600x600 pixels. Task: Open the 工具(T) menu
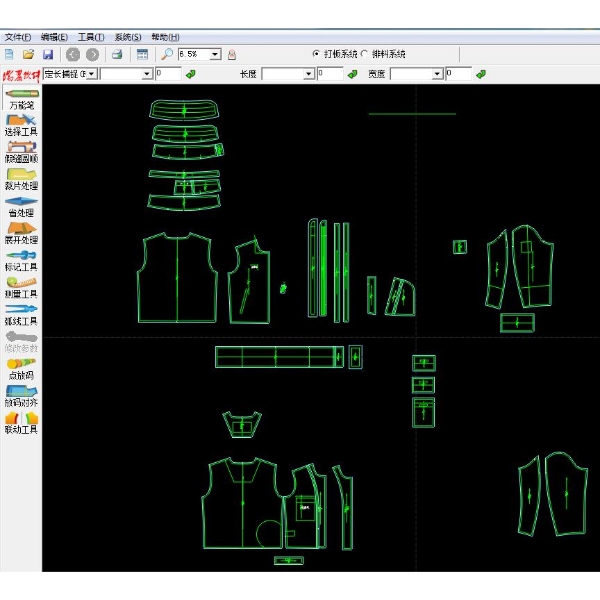[91, 37]
